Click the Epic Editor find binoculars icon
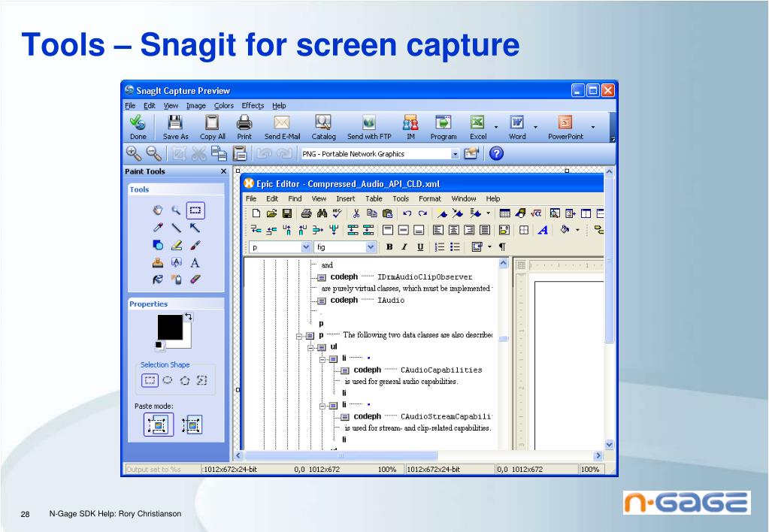Viewport: 769px width, 532px height. (x=322, y=213)
